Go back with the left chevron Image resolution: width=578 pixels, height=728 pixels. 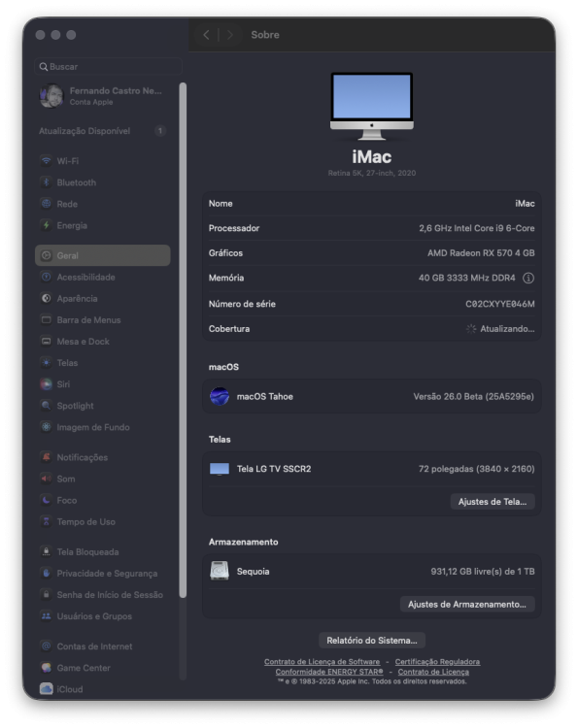[x=206, y=35]
